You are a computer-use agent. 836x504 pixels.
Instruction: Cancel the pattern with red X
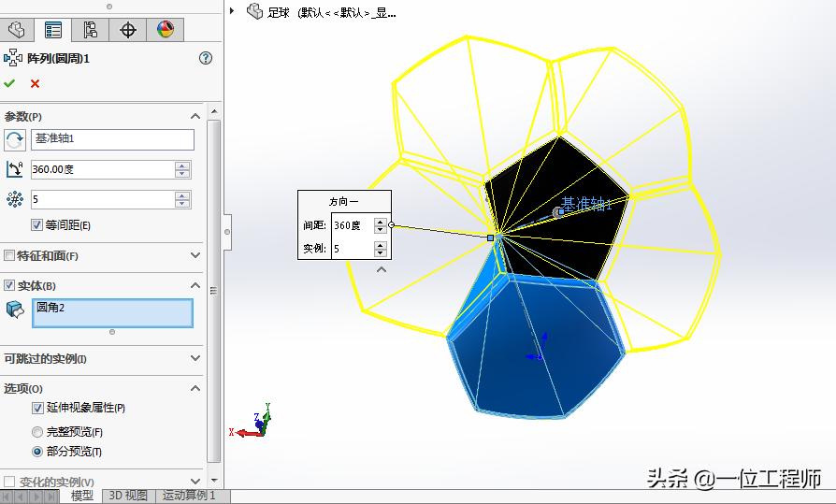(36, 83)
